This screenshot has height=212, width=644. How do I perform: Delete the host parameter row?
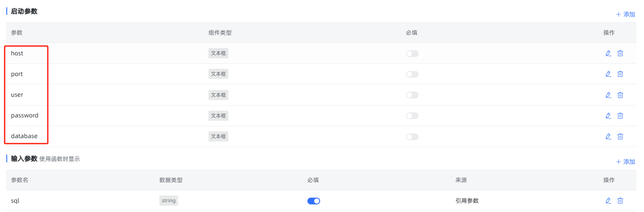tap(620, 53)
